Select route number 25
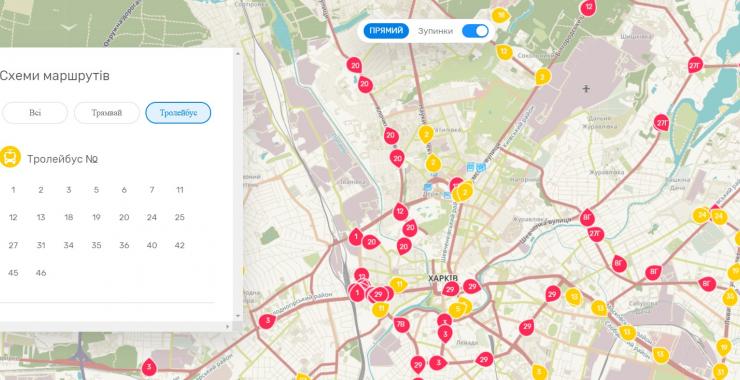Screen dimensions: 740x380 [x=179, y=217]
